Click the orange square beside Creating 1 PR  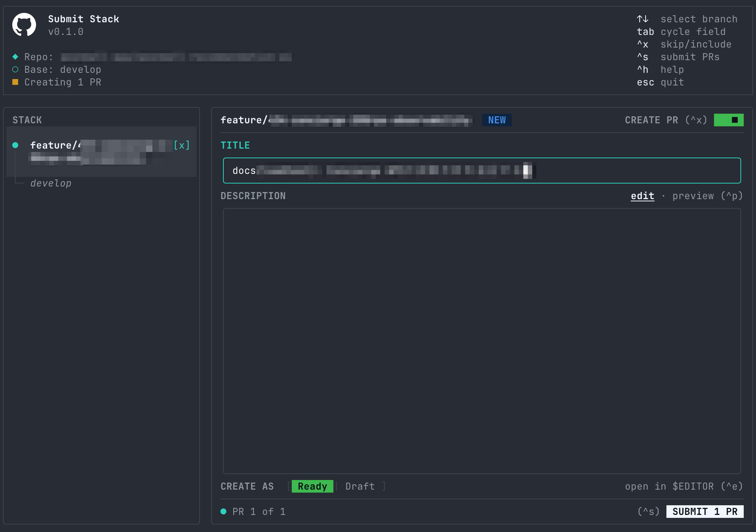[15, 82]
